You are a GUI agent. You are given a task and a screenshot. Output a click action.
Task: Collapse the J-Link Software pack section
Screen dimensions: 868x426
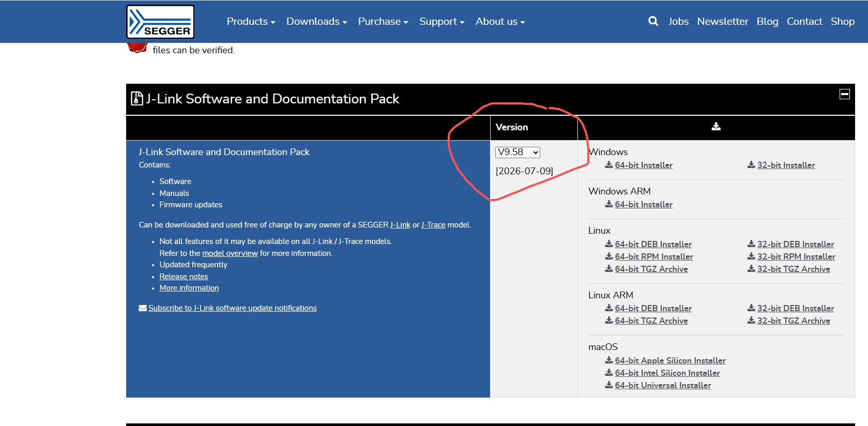click(x=845, y=94)
